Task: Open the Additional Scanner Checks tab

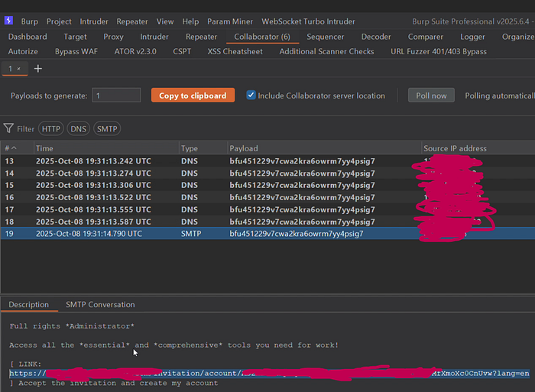Action: (326, 51)
